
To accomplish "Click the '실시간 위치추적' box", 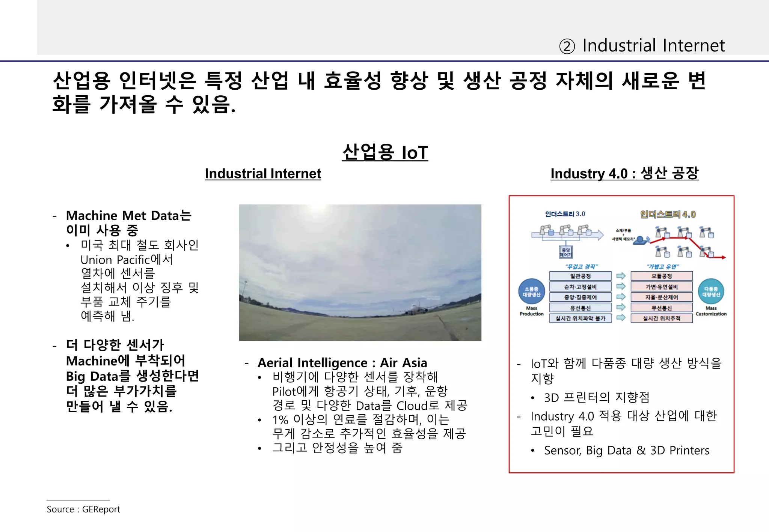I will point(662,318).
